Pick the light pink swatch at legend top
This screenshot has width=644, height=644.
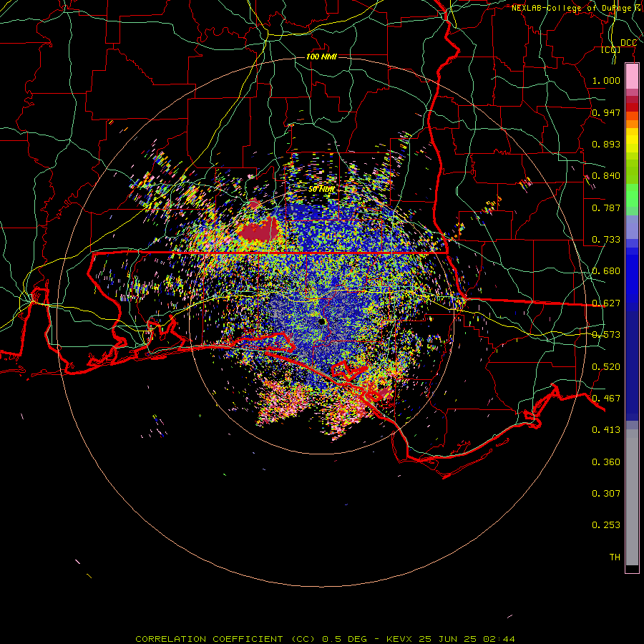[632, 76]
